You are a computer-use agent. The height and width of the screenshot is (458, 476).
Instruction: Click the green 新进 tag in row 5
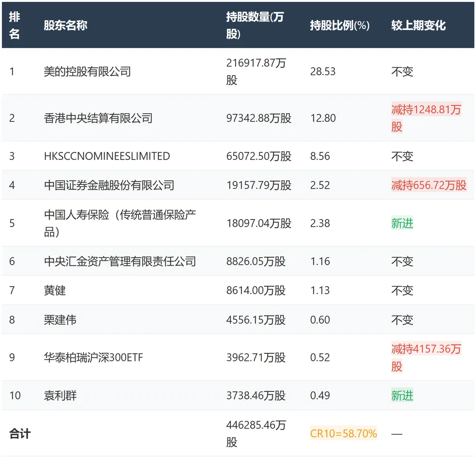pyautogui.click(x=402, y=223)
